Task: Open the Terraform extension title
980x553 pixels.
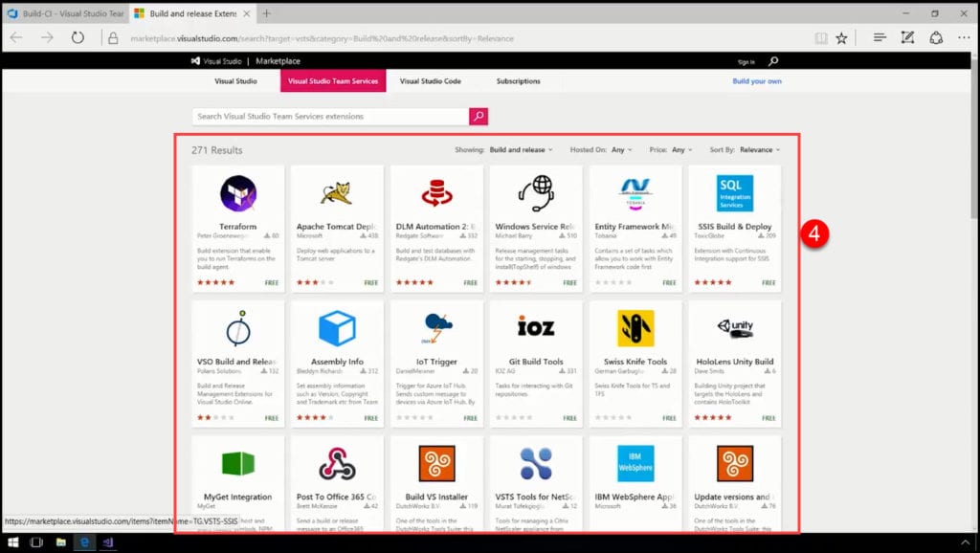Action: click(x=238, y=226)
